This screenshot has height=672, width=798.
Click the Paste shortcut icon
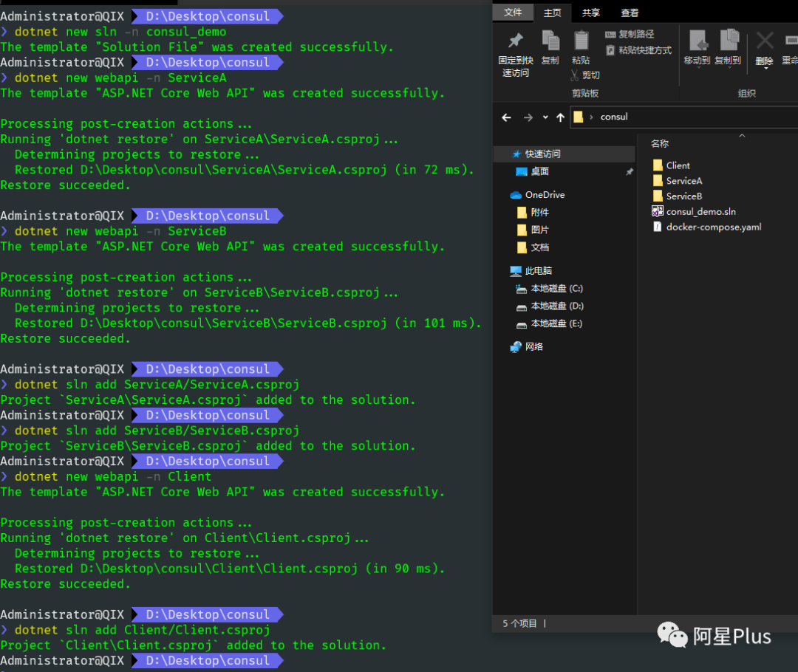610,50
